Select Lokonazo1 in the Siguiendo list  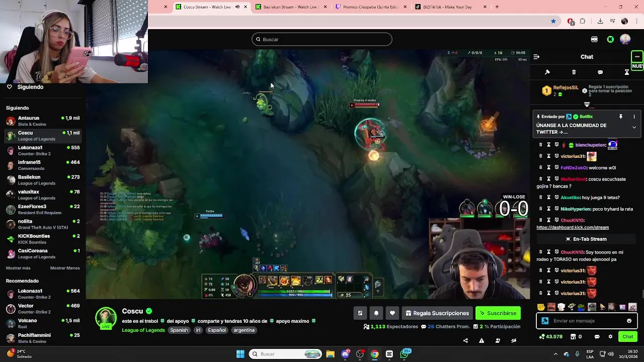point(43,151)
